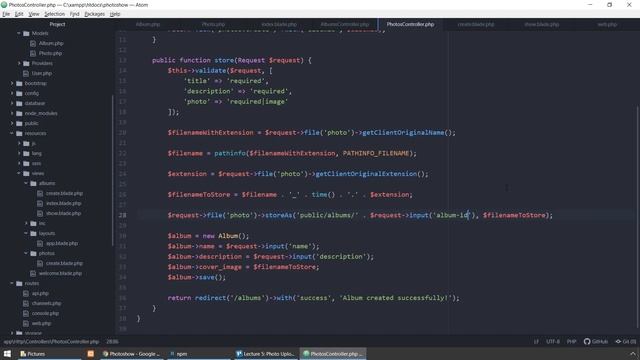
Task: Open the File menu
Action: coord(6,14)
